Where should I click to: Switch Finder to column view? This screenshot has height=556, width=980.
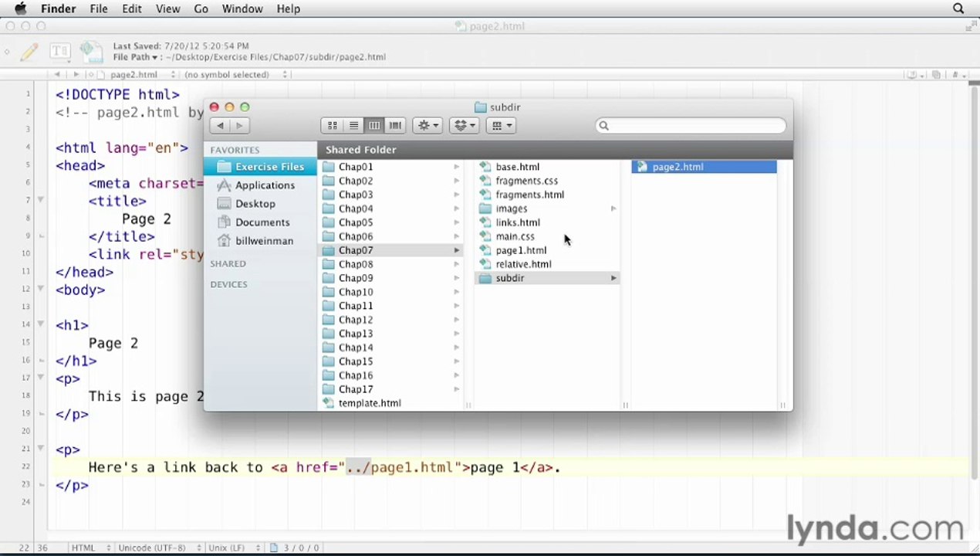tap(374, 126)
